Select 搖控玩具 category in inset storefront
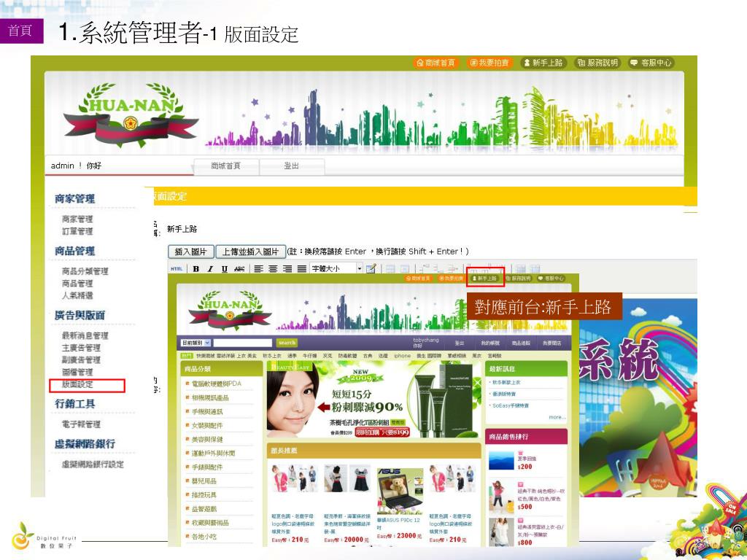The height and width of the screenshot is (560, 747). 204,495
